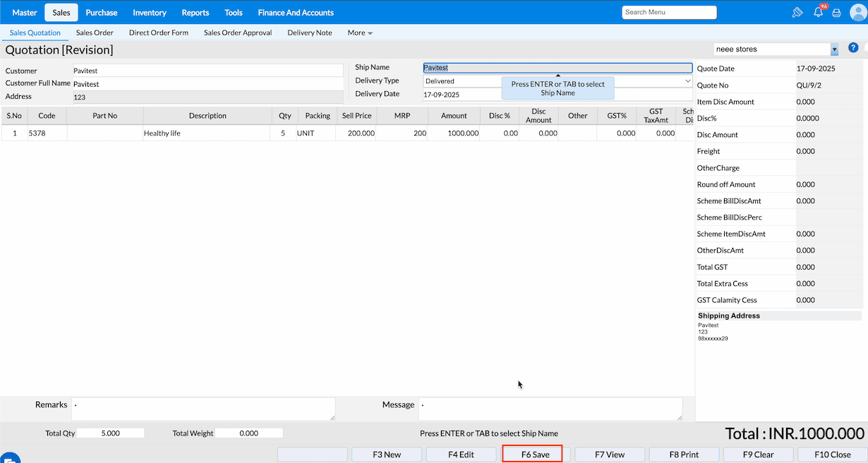Open the notifications bell
This screenshot has height=463, width=868.
coord(818,13)
